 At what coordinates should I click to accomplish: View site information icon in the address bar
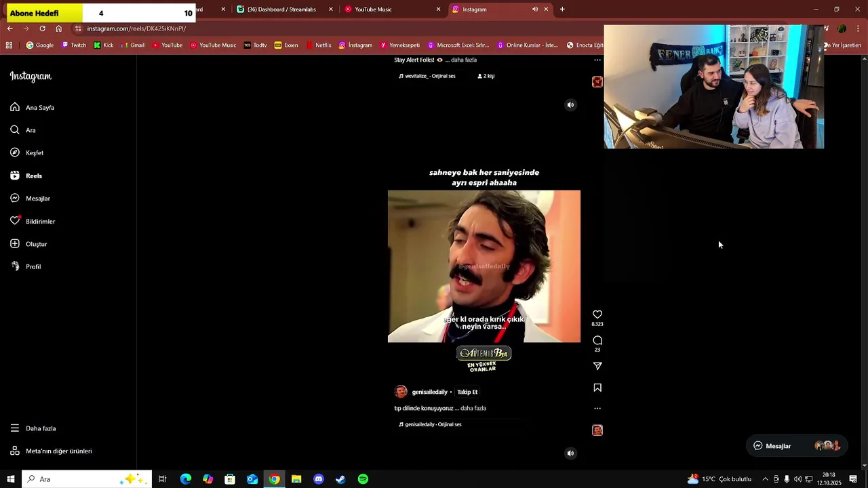coord(78,28)
